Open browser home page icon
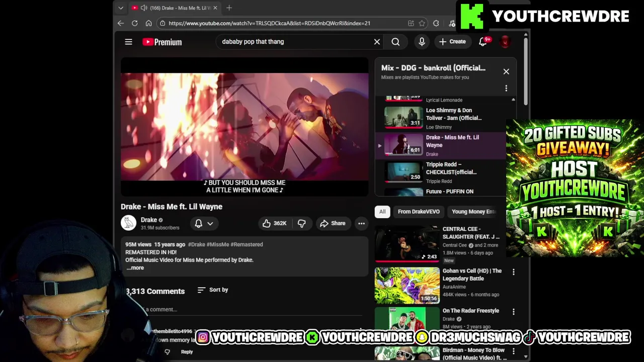This screenshot has height=362, width=644. click(x=148, y=23)
